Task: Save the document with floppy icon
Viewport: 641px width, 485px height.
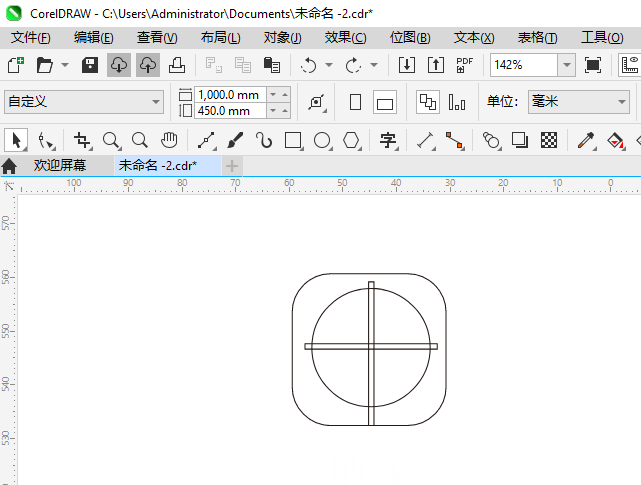Action: pyautogui.click(x=90, y=65)
